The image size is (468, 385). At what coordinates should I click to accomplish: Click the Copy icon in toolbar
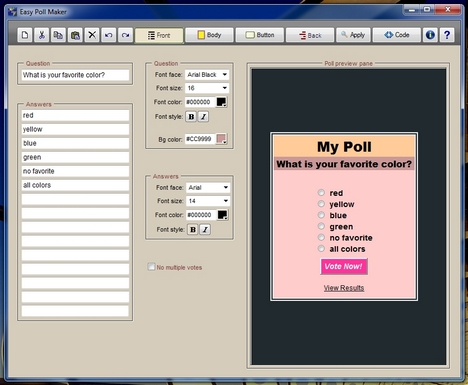pos(58,35)
